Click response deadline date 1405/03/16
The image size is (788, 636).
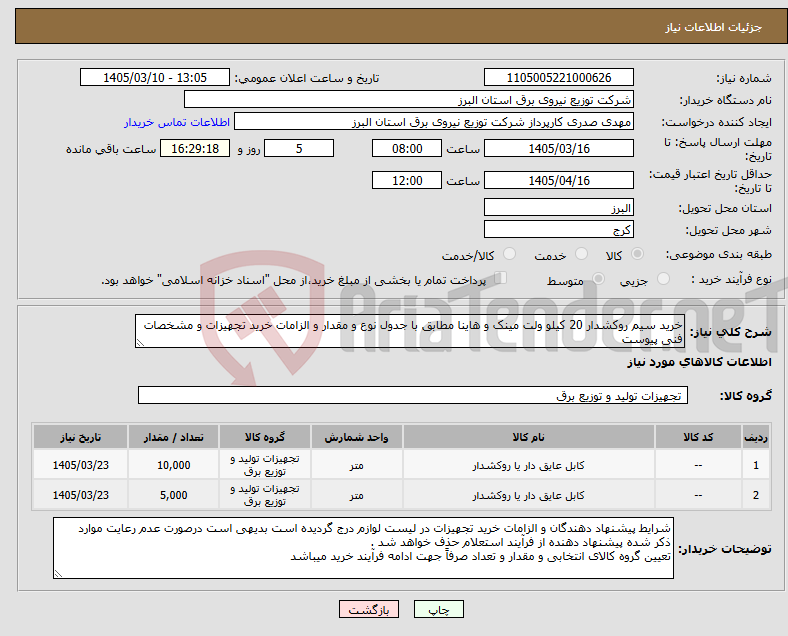coord(558,148)
